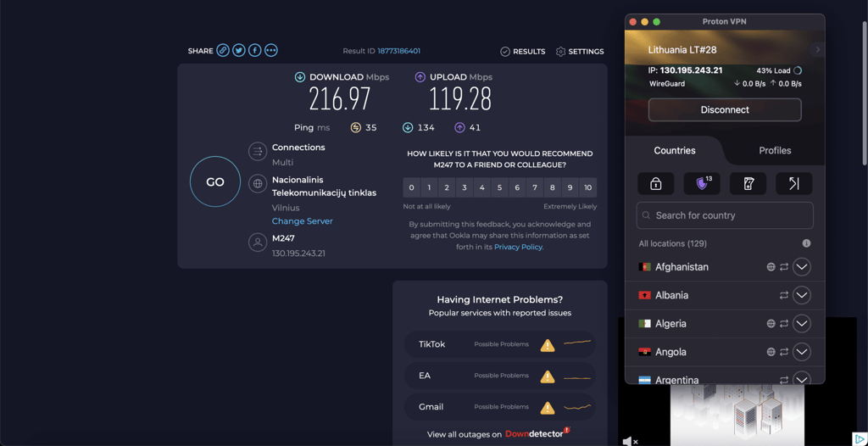Screen dimensions: 868x446
Task: Open Speedtest SETTINGS
Action: tap(580, 52)
